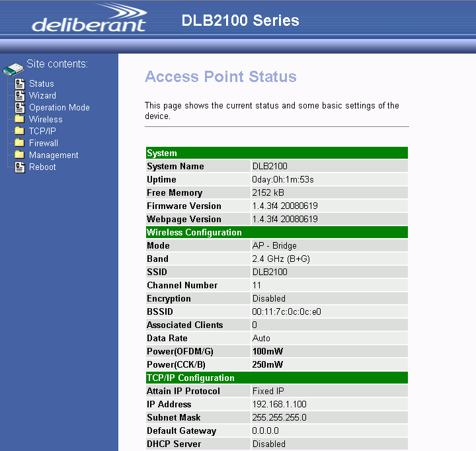Launch the Wizard link in sidebar
Screen dimensions: 476x451
[42, 96]
